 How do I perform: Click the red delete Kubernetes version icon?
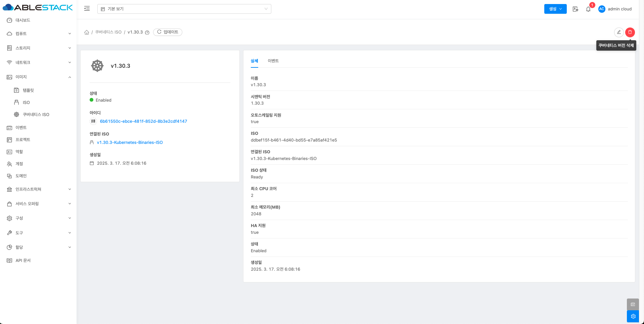(x=630, y=32)
